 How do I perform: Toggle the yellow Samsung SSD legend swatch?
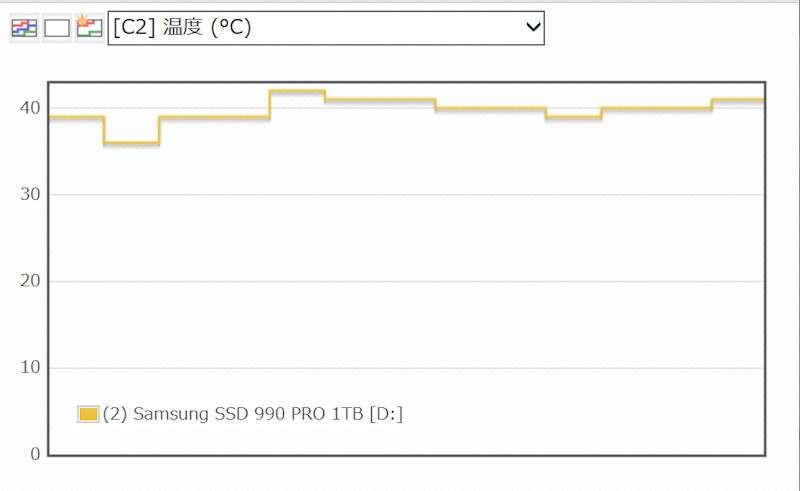(x=88, y=414)
